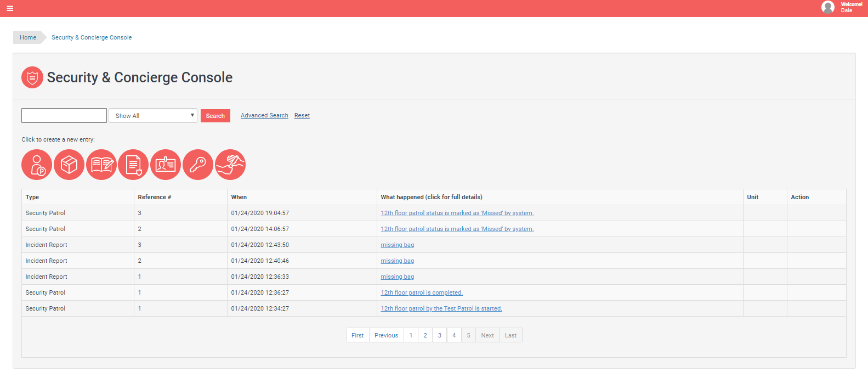
Task: Click the ID badge card icon
Action: [x=166, y=165]
